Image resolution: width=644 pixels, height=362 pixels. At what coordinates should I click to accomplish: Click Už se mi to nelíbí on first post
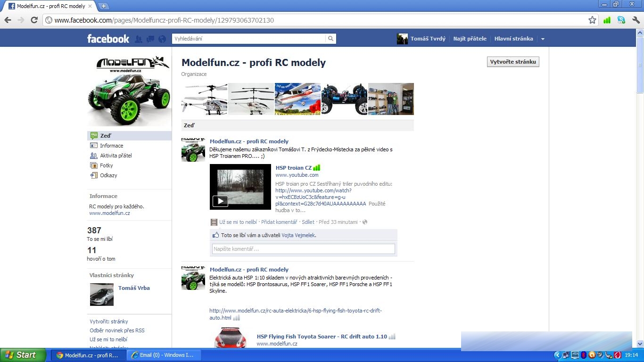(238, 222)
